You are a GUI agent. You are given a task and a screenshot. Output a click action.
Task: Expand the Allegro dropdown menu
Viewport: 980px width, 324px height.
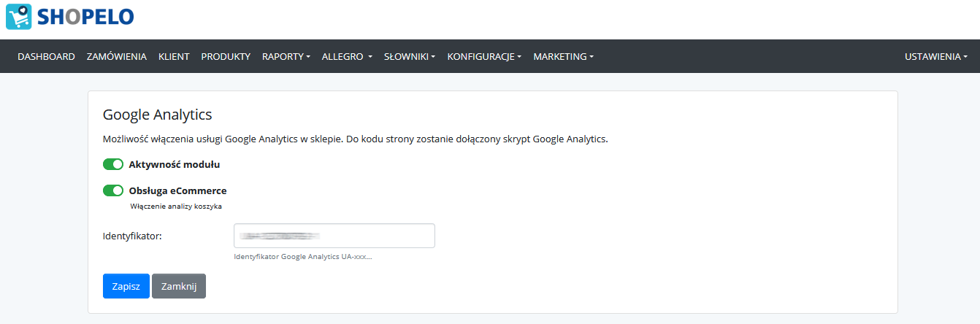pos(347,56)
